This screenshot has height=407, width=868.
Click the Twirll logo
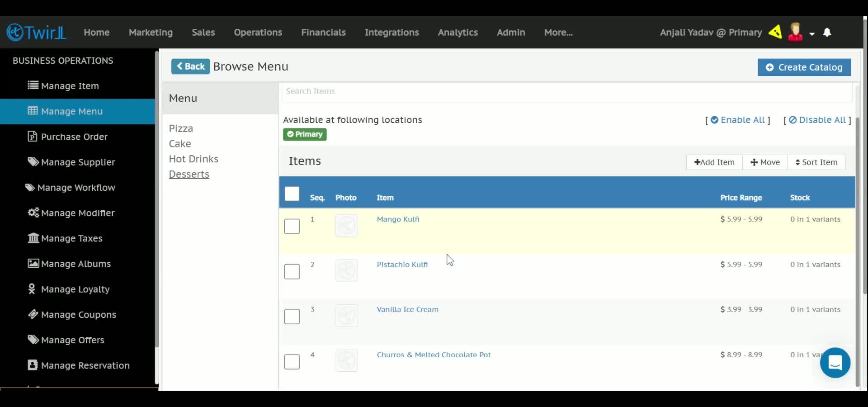click(37, 32)
